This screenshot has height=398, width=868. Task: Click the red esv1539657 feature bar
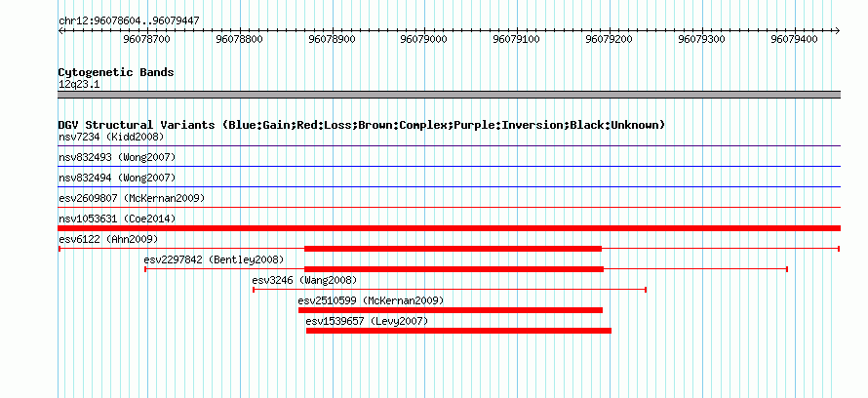coord(458,331)
